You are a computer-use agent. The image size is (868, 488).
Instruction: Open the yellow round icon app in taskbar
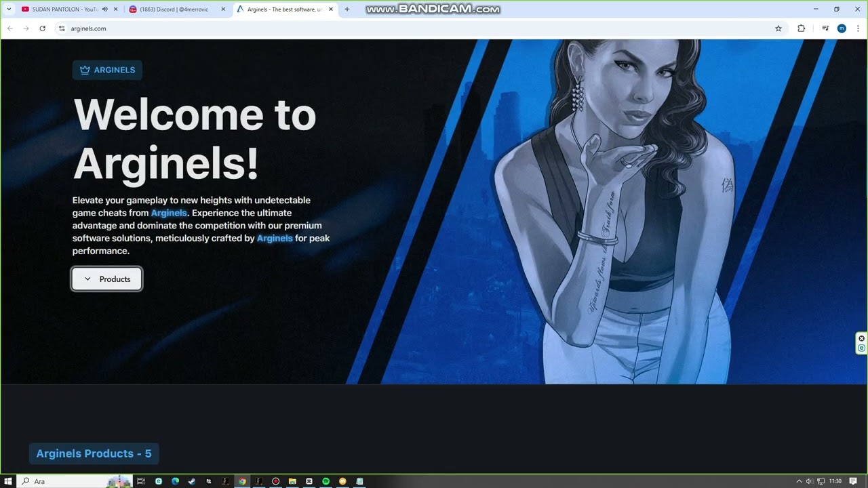[342, 481]
